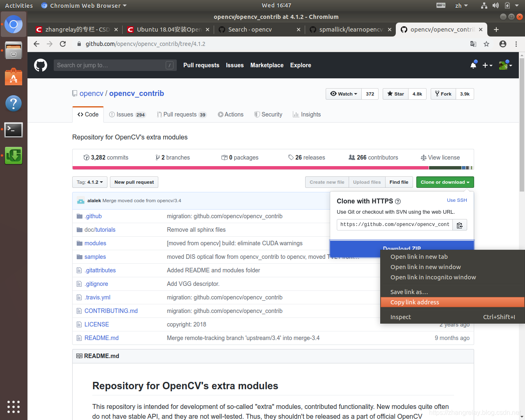Open the Tag: 4.1.2 branch dropdown
525x420 pixels.
tap(90, 182)
